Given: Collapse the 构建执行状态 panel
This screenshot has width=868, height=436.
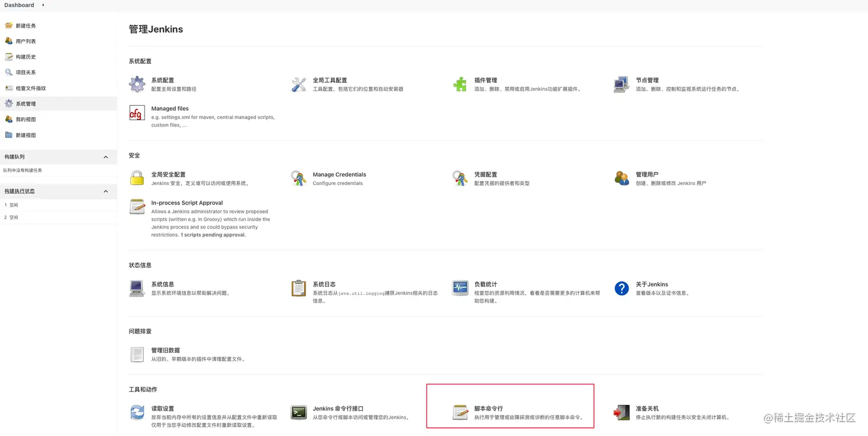Looking at the screenshot, I should 106,191.
